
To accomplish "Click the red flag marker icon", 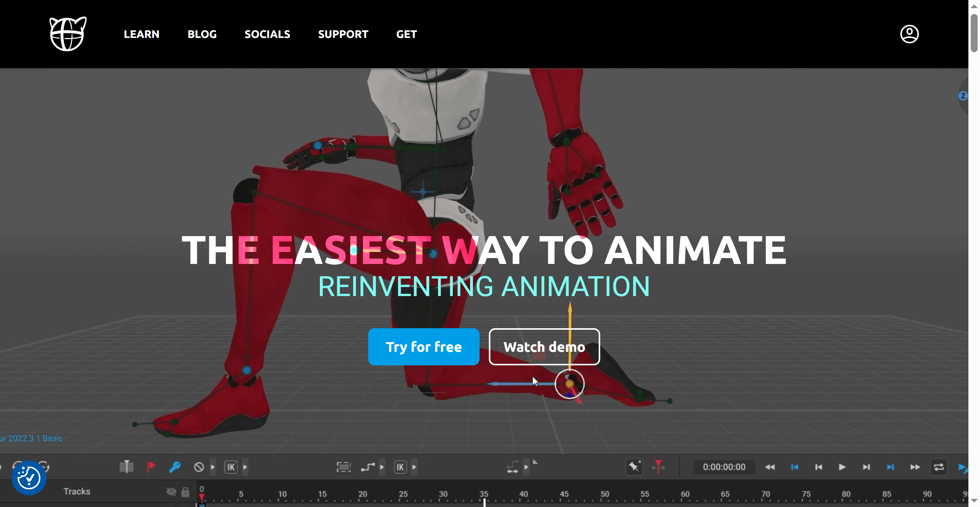I will [x=151, y=467].
